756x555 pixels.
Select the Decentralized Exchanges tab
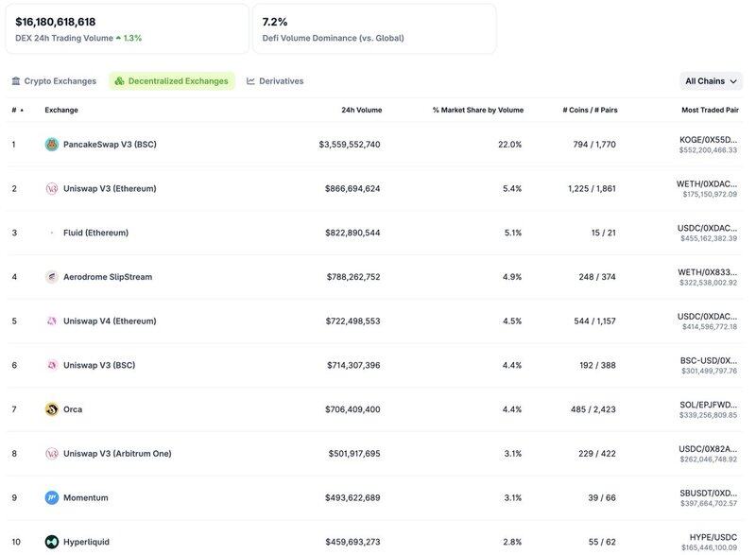pos(172,81)
